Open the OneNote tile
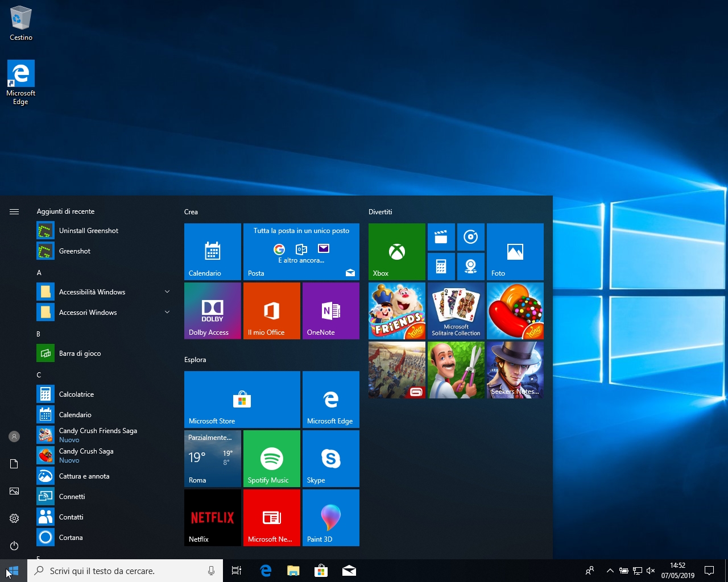The height and width of the screenshot is (582, 728). tap(331, 311)
